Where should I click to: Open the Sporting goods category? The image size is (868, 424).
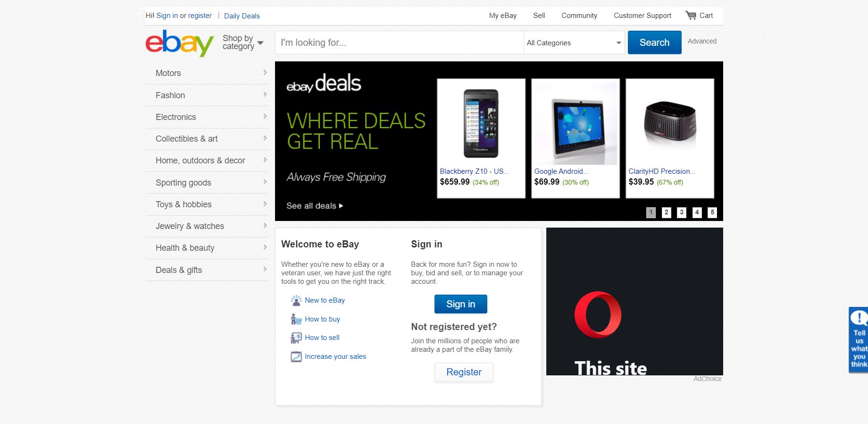pyautogui.click(x=207, y=183)
